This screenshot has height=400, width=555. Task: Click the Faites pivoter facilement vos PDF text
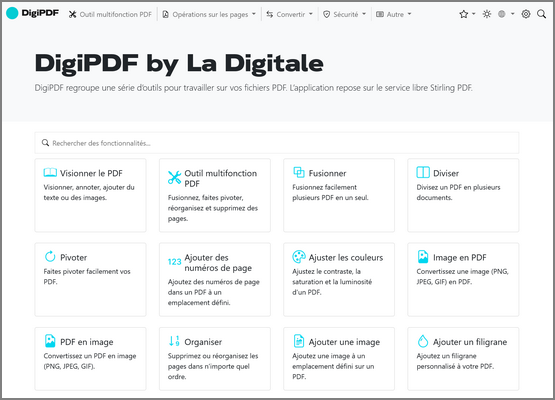pos(87,276)
